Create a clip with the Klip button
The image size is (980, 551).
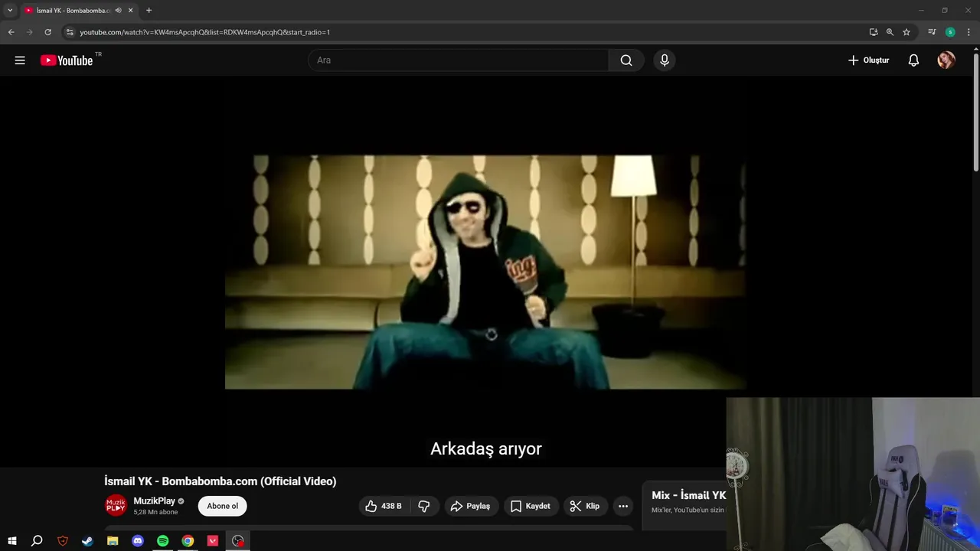[x=585, y=506]
